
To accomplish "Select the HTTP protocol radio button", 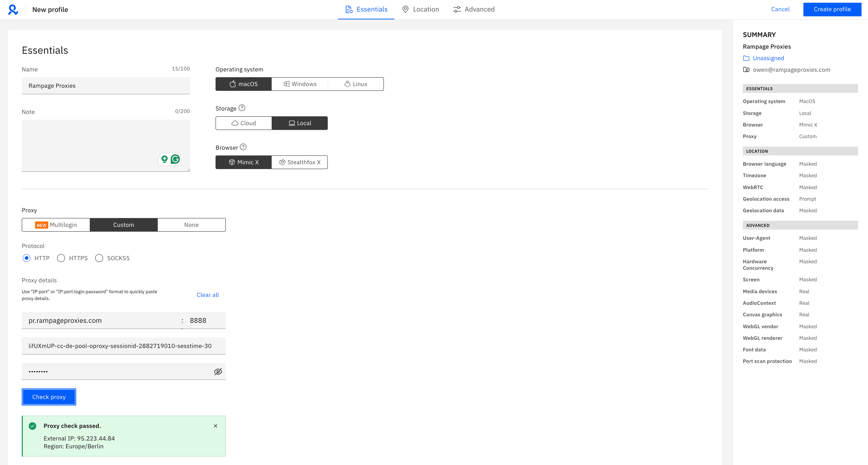I will pyautogui.click(x=27, y=258).
